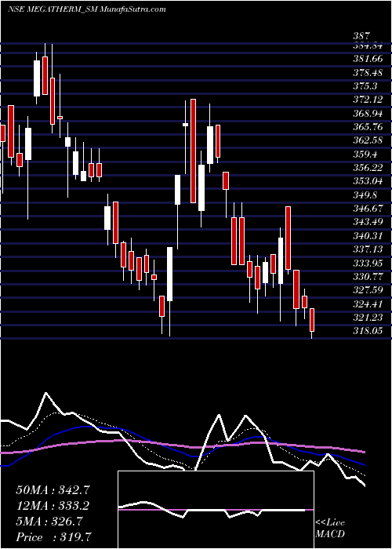
Task: Select the 330.77 price axis label
Action: coord(368,276)
